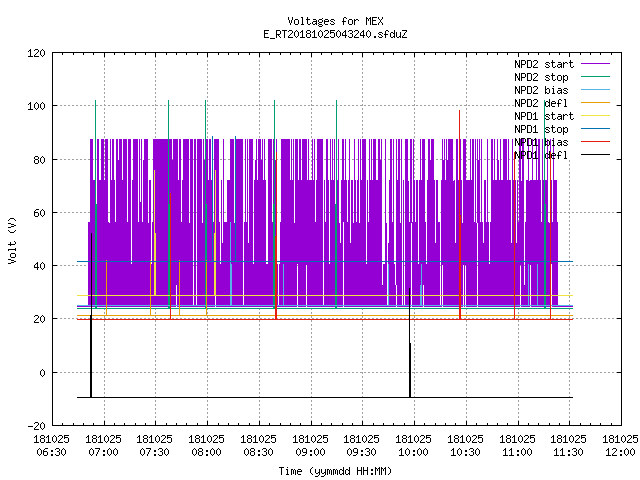
Task: Click the orange NPD2 defl legend line sample
Action: point(595,103)
